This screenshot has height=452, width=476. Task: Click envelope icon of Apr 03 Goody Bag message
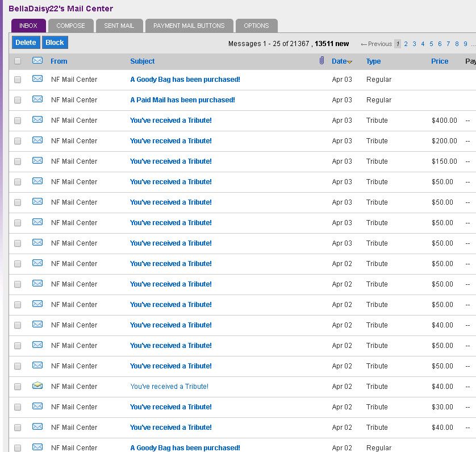click(x=37, y=78)
